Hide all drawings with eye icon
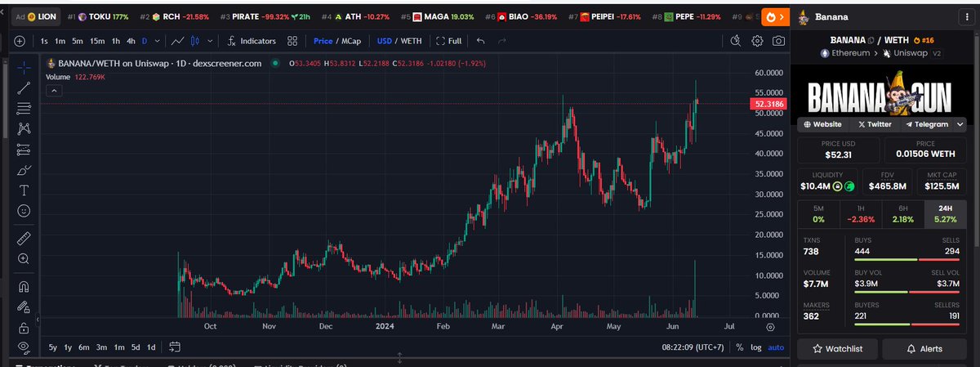980x367 pixels. point(24,347)
